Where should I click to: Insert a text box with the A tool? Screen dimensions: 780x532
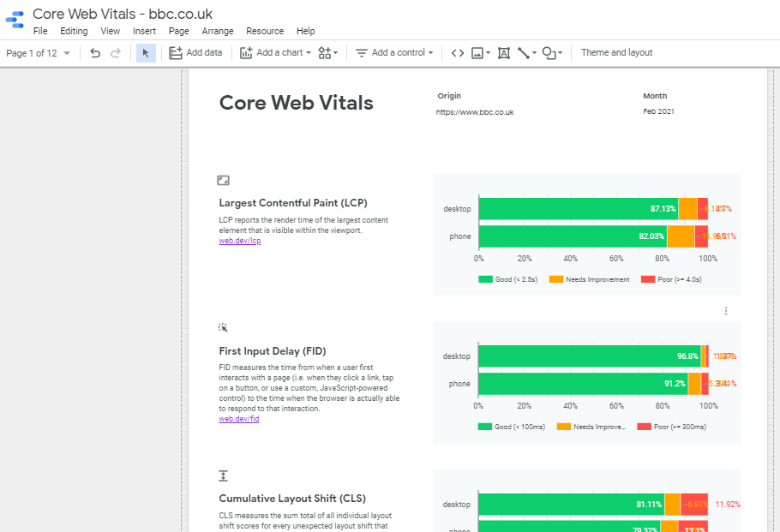(x=504, y=52)
